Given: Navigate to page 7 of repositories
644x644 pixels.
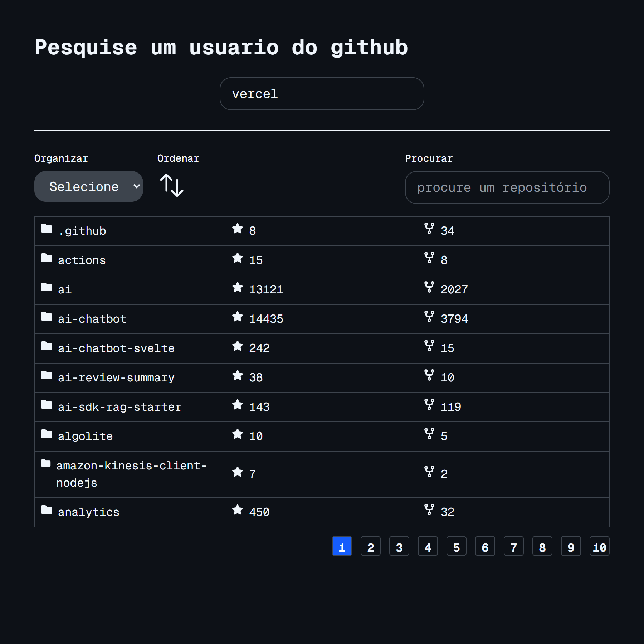Looking at the screenshot, I should click(x=514, y=546).
